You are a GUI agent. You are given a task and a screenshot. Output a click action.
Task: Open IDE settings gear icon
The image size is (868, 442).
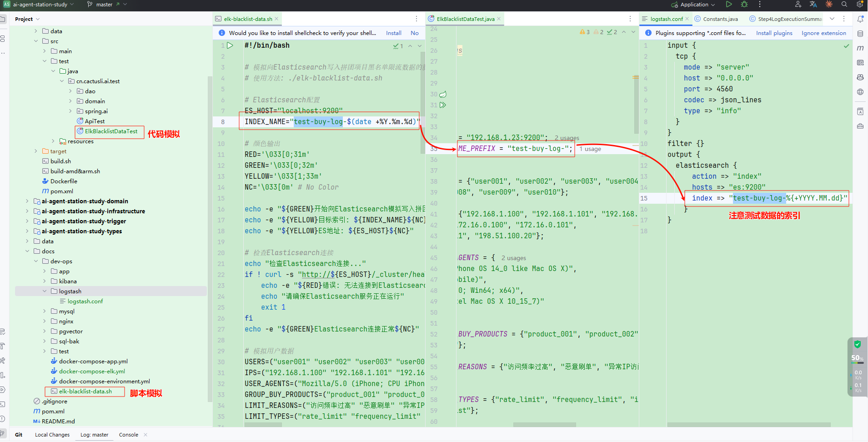(x=860, y=5)
